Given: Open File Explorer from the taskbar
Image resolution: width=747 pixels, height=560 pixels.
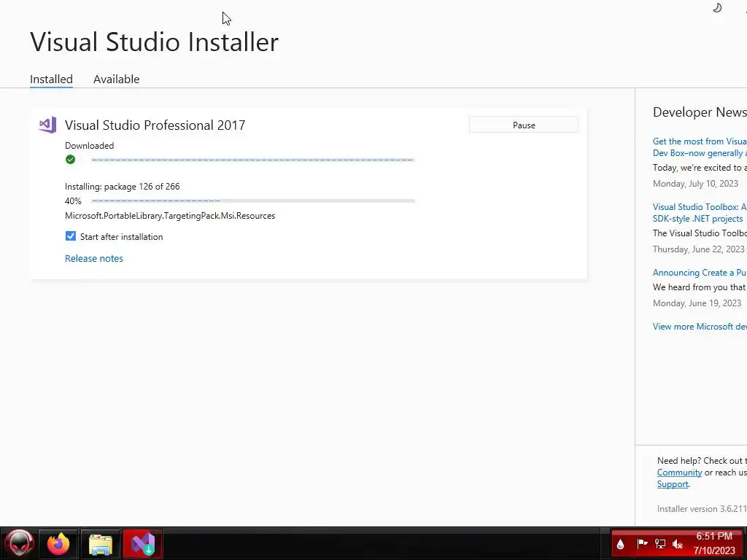Looking at the screenshot, I should click(101, 544).
